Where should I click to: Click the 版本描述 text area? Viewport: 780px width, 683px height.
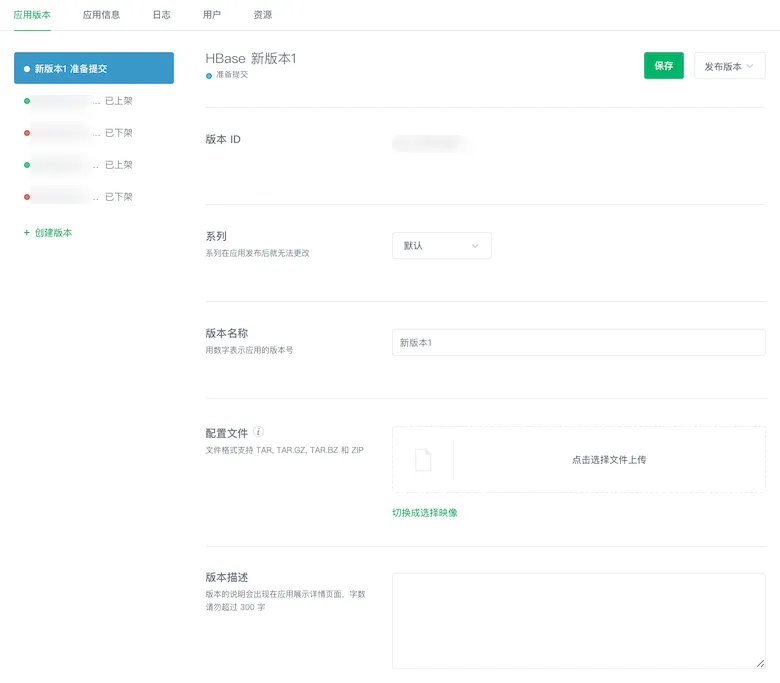pyautogui.click(x=579, y=621)
